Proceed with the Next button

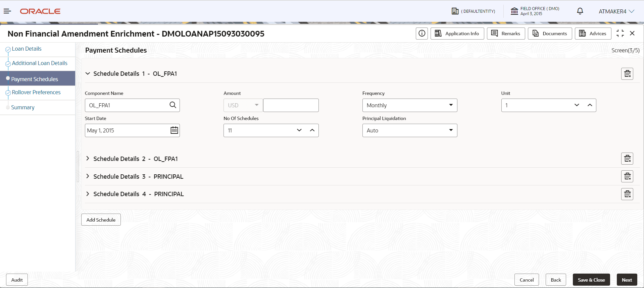[627, 280]
